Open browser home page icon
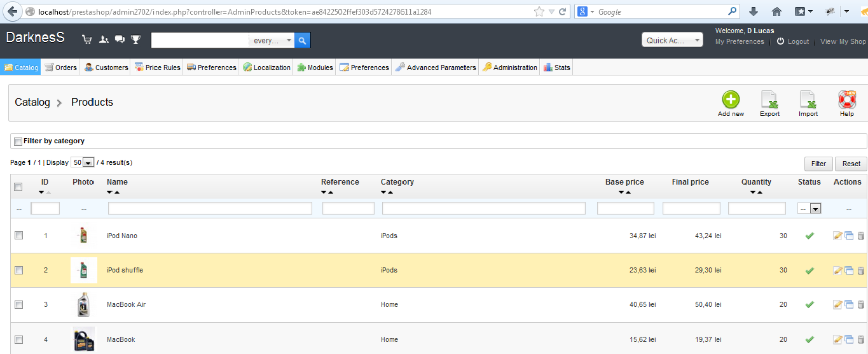Viewport: 868px width, 354px height. point(776,11)
